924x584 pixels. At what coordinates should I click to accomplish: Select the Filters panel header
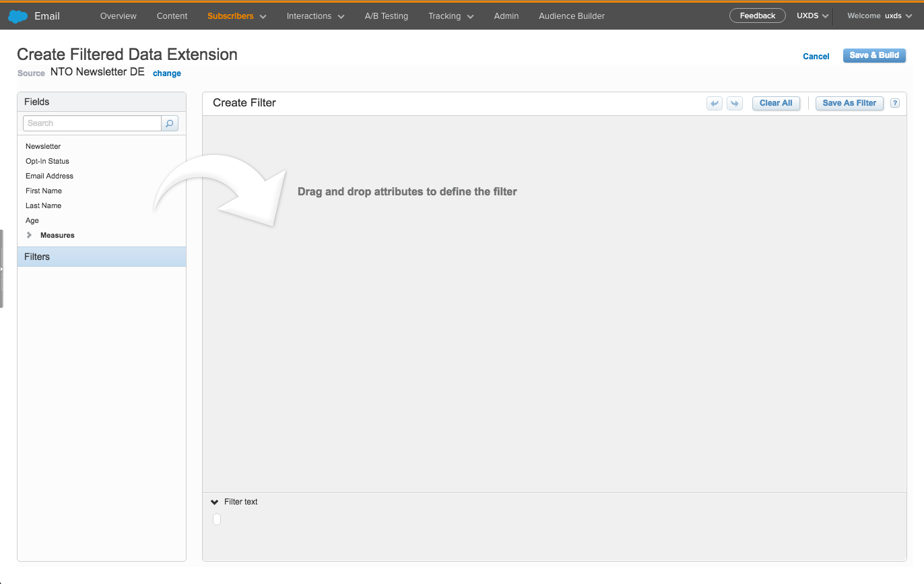[102, 257]
